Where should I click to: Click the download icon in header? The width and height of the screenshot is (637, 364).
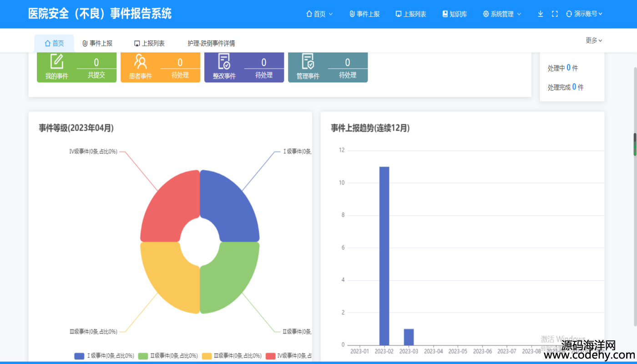pos(541,14)
